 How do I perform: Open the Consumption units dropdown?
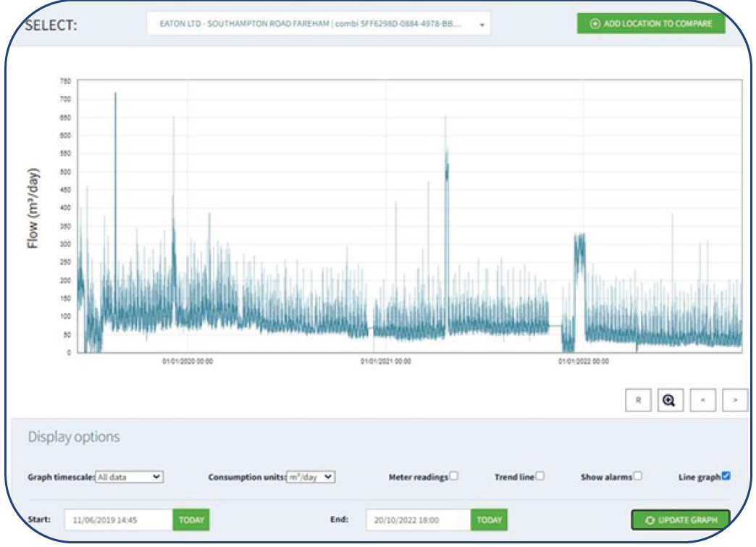tap(311, 477)
